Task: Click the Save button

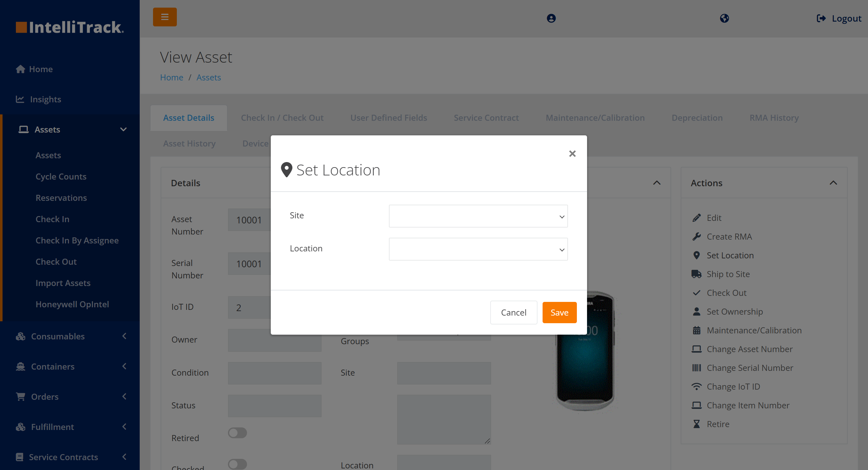Action: point(559,313)
